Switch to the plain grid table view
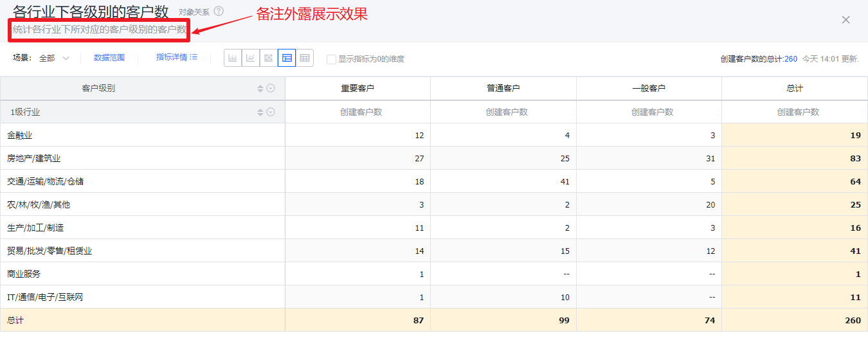The height and width of the screenshot is (340, 868). 305,58
